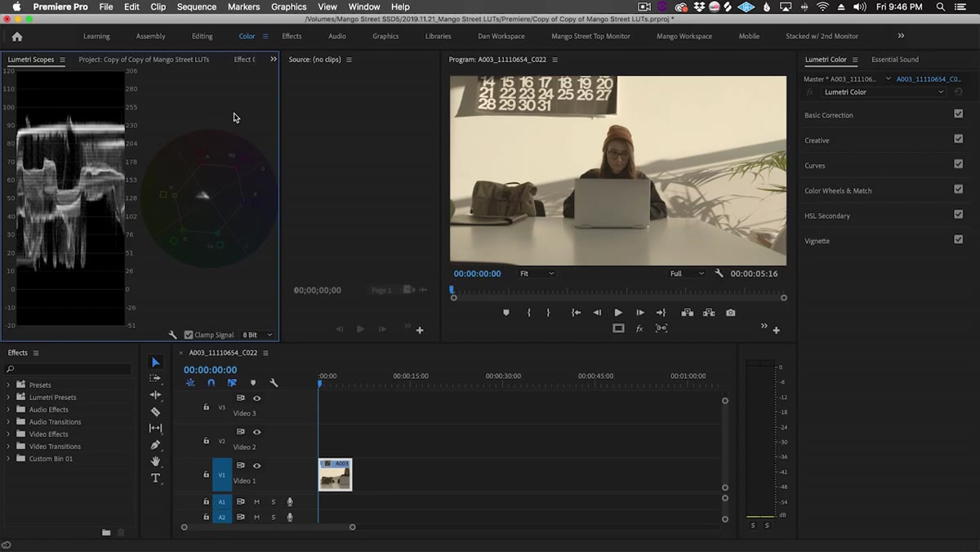Open the Basic Correction section
Viewport: 980px width, 552px height.
point(829,115)
